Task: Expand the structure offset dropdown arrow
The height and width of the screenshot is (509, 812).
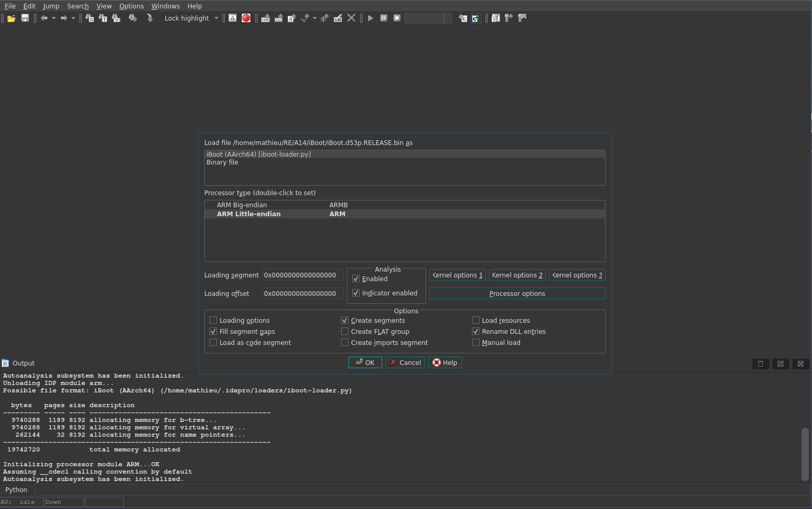Action: [315, 18]
